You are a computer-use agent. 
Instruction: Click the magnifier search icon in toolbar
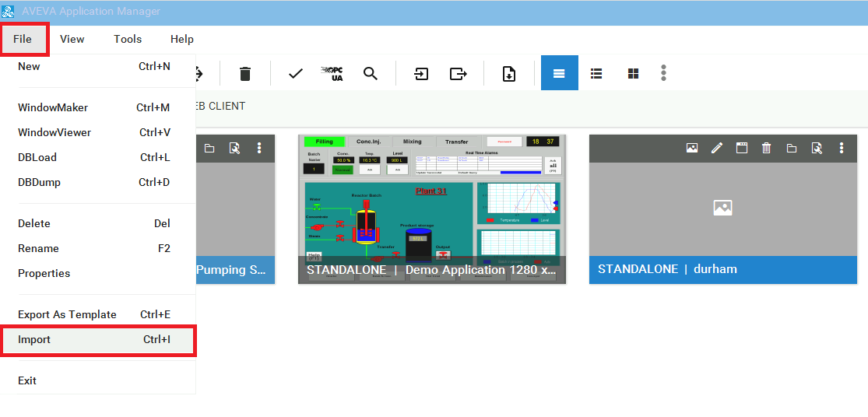click(x=371, y=73)
